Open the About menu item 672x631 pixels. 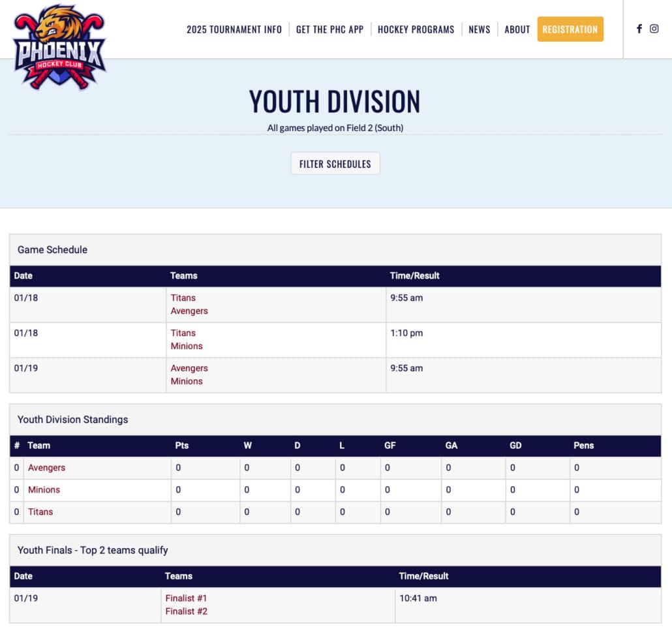coord(517,29)
